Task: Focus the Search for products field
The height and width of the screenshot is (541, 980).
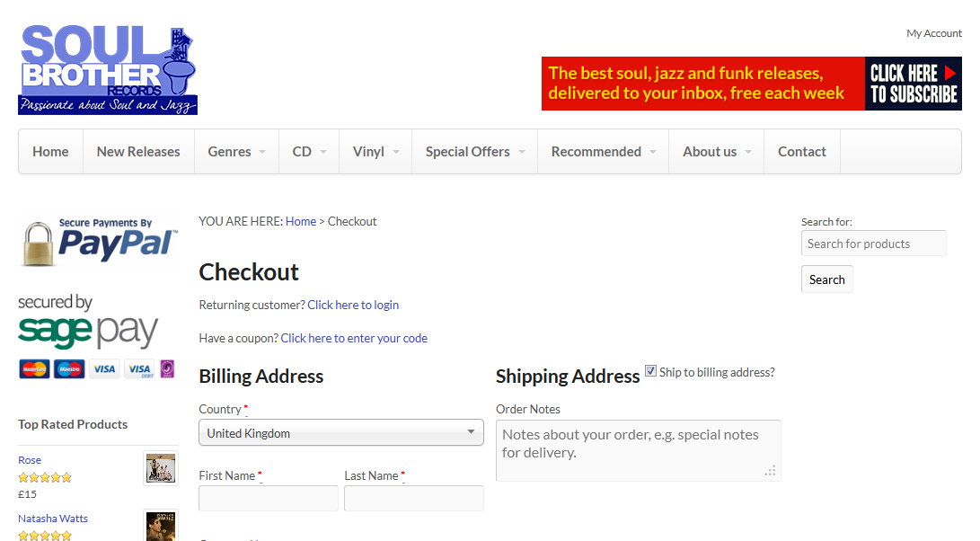Action: [x=873, y=244]
